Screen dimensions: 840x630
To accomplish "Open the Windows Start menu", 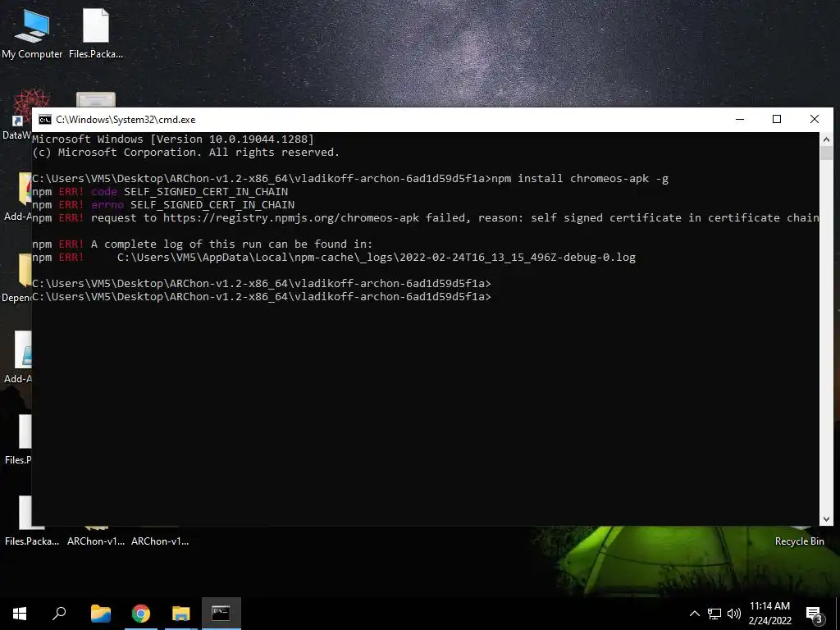I will coord(20,614).
